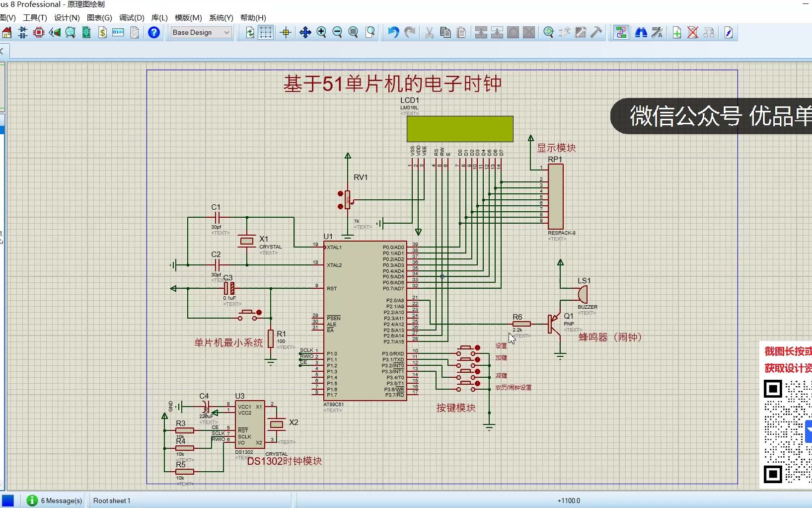This screenshot has width=812, height=508.
Task: Click the Make Device icon
Action: tap(565, 33)
